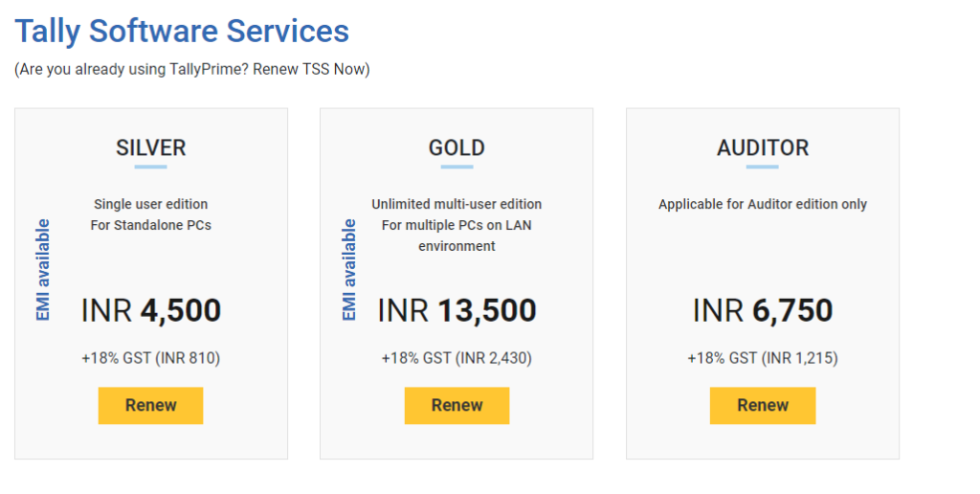Select the SILVER plan title
980x494 pixels.
(x=150, y=148)
